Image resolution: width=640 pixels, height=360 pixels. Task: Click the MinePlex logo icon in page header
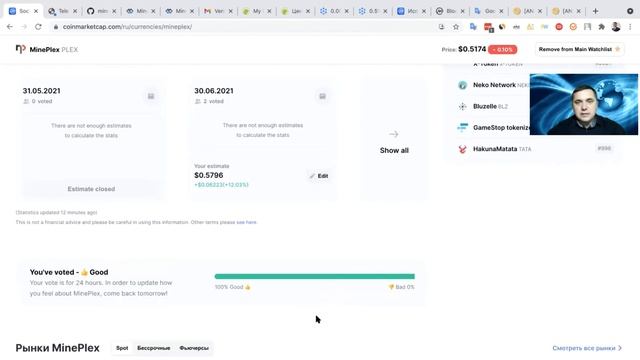(x=20, y=49)
